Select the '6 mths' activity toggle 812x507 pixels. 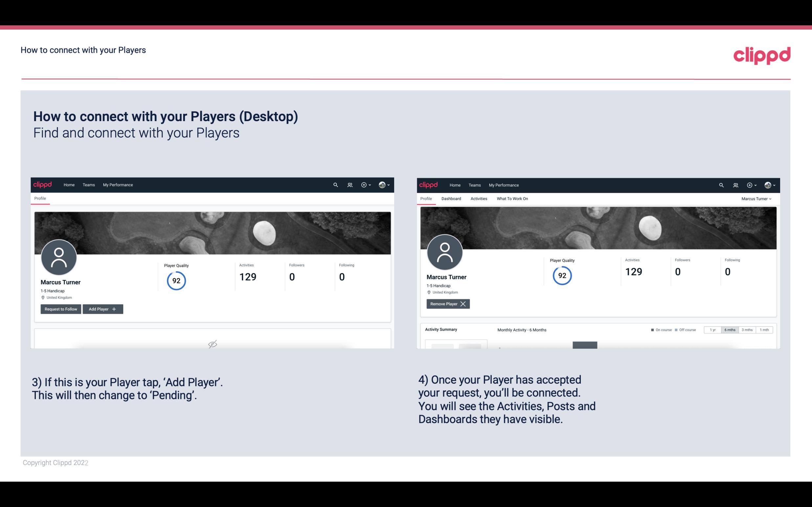729,329
